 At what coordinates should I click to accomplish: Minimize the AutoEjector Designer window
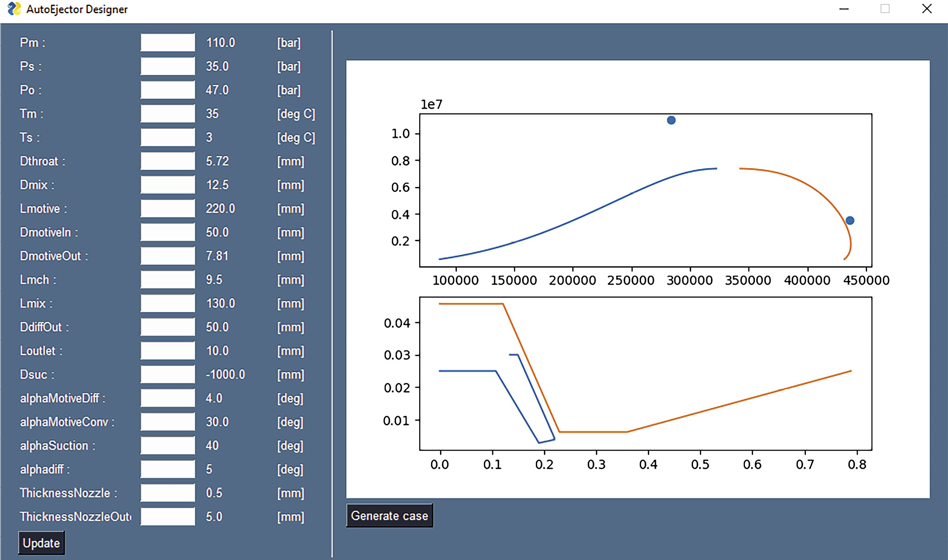click(x=844, y=9)
